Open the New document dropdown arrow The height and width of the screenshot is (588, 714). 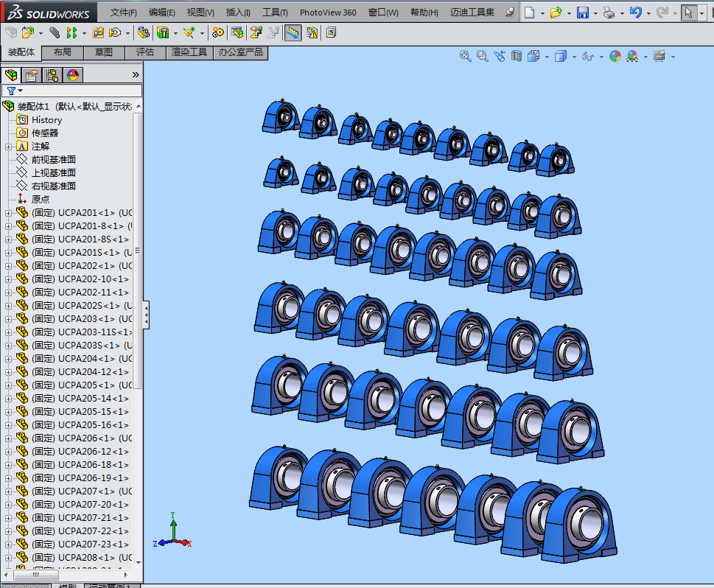(x=542, y=13)
